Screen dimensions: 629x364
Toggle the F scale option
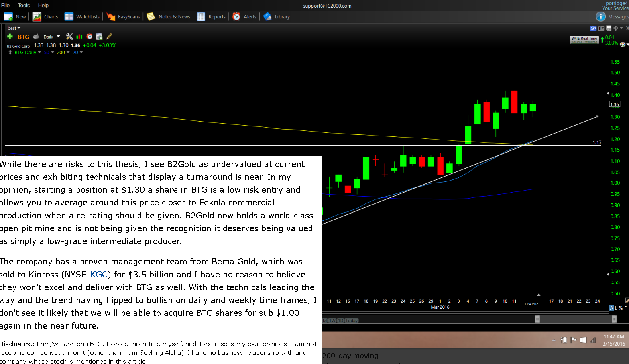tap(625, 308)
